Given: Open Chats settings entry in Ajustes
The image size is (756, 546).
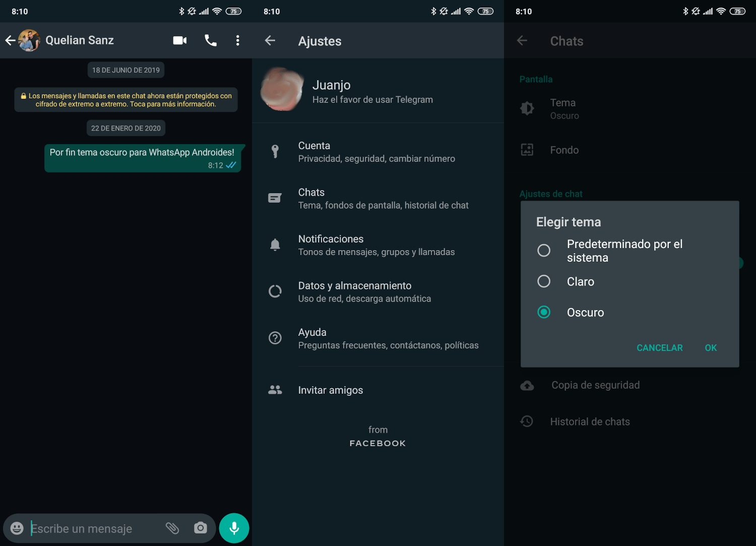Looking at the screenshot, I should [x=378, y=199].
